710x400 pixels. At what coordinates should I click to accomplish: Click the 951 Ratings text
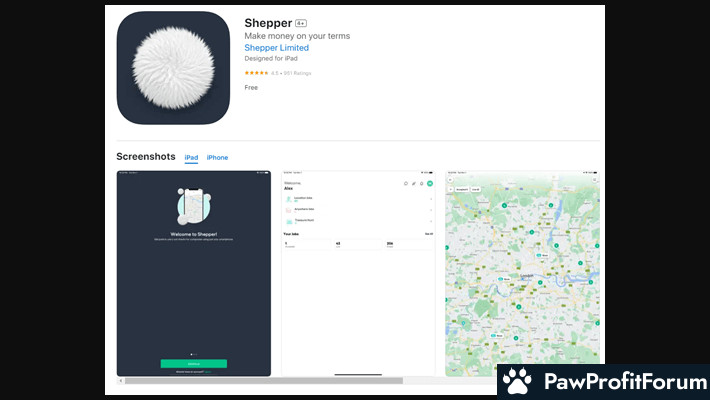(296, 73)
